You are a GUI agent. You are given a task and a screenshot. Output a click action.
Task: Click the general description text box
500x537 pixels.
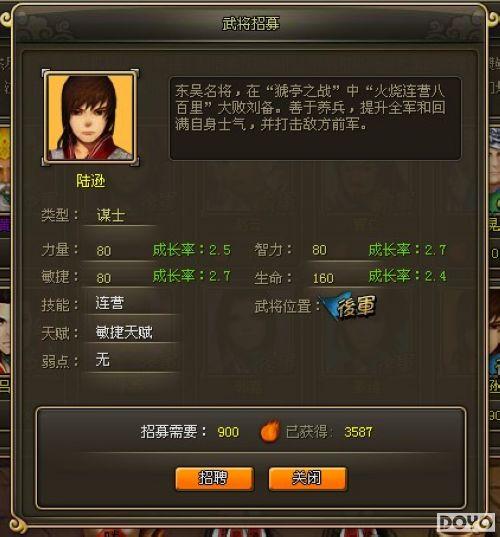(315, 118)
